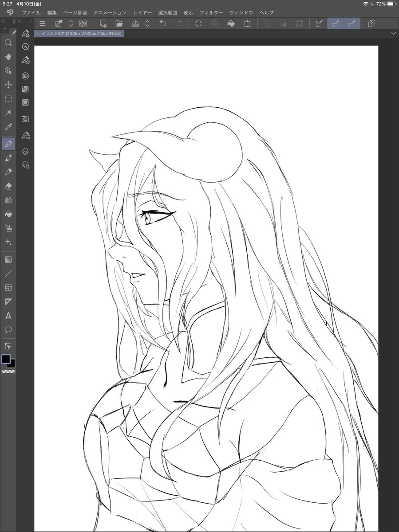
Task: Click the command bar edit pen icon
Action: tap(59, 23)
